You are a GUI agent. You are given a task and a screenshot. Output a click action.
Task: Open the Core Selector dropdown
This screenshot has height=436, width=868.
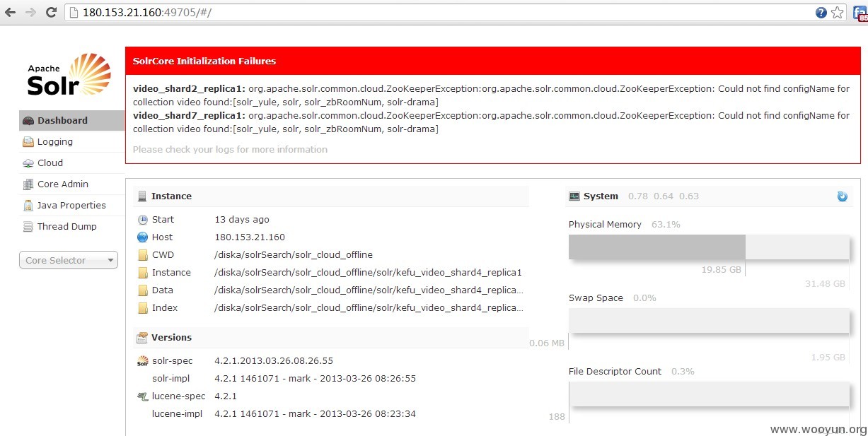69,261
